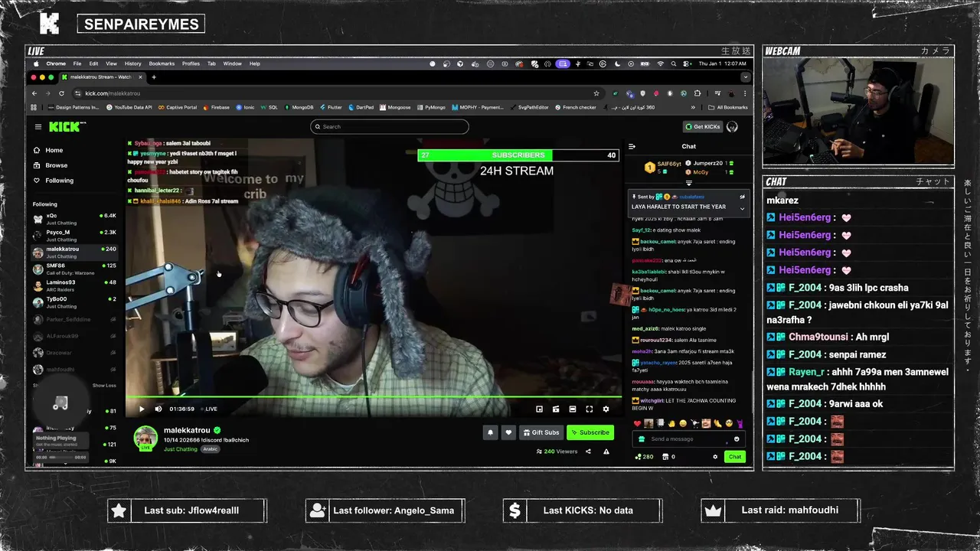Image resolution: width=980 pixels, height=551 pixels.
Task: Report the stream with warning icon
Action: [606, 452]
